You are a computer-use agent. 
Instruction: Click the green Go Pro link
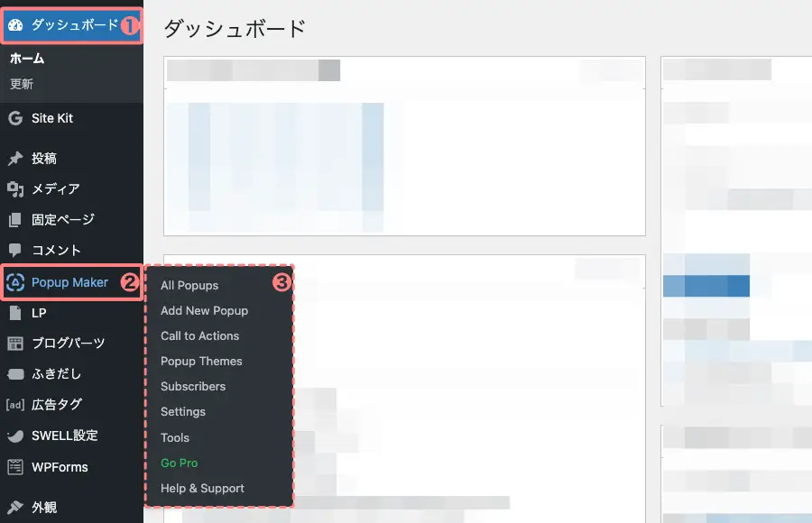click(179, 463)
